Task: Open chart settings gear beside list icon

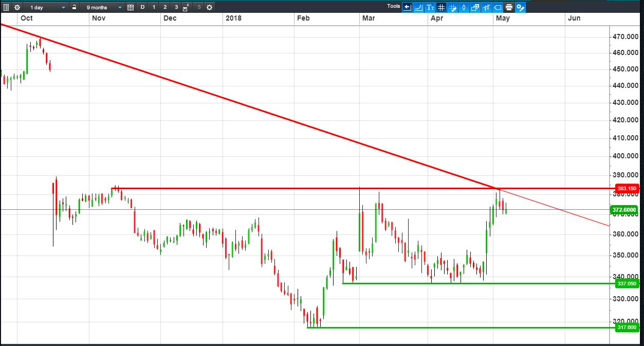Action: point(17,7)
